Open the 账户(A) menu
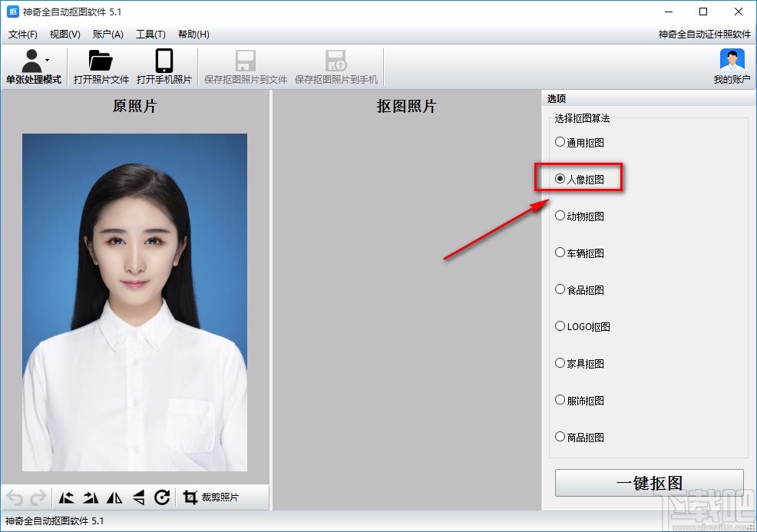 [x=108, y=35]
